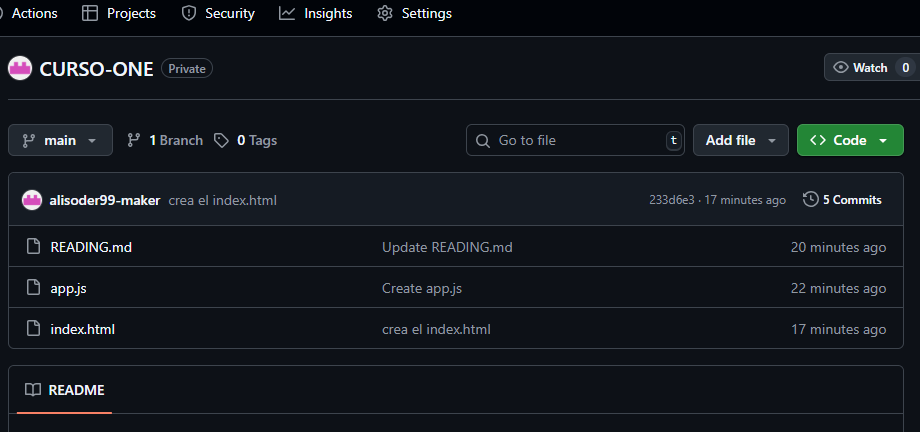Open the 0 Tags link

point(245,140)
